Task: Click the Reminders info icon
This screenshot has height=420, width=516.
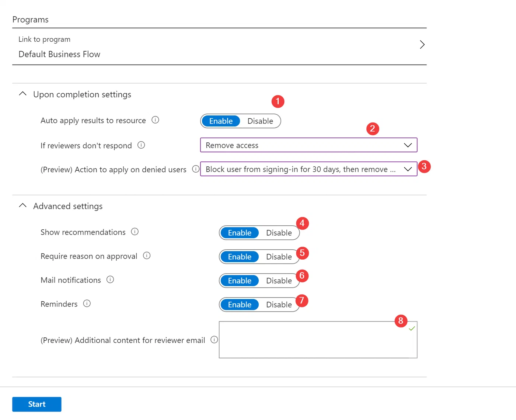Action: 87,303
